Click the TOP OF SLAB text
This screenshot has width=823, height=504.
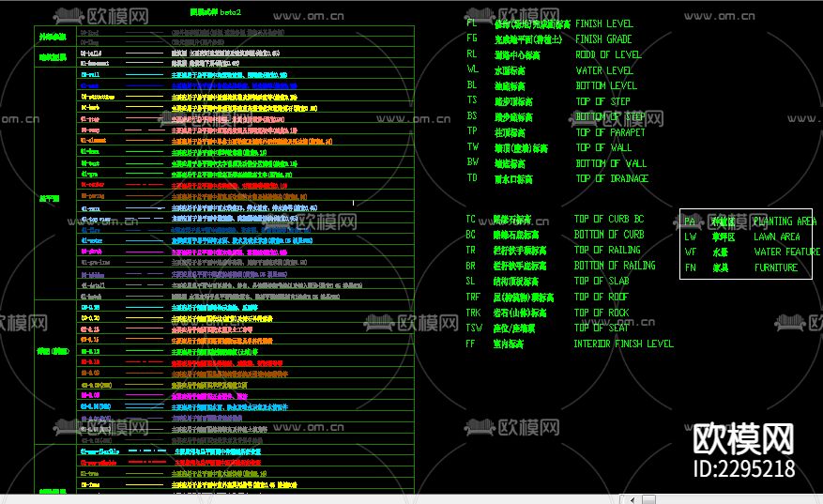(602, 281)
